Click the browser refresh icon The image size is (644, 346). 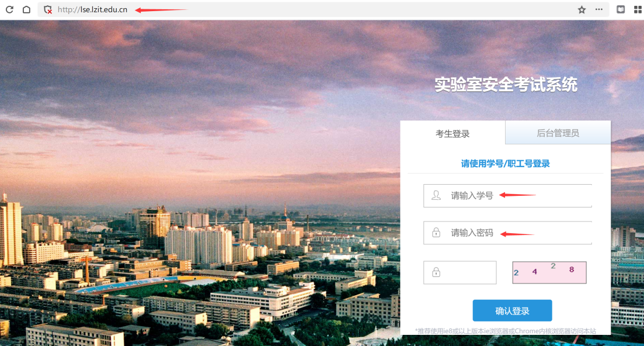[x=9, y=9]
